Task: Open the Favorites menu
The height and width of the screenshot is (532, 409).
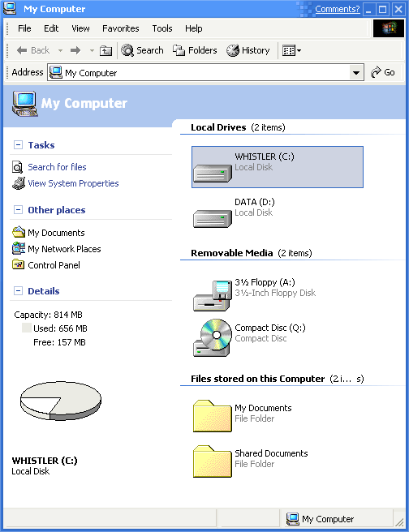Action: (x=120, y=28)
